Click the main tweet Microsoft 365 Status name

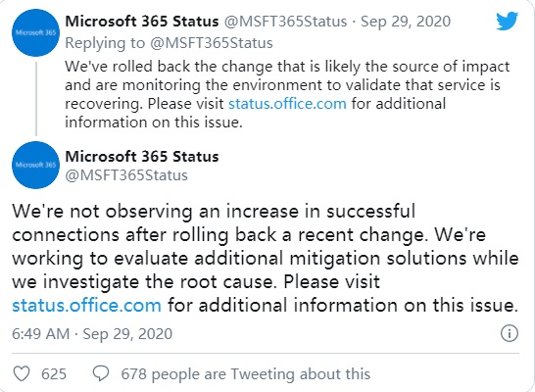[142, 156]
